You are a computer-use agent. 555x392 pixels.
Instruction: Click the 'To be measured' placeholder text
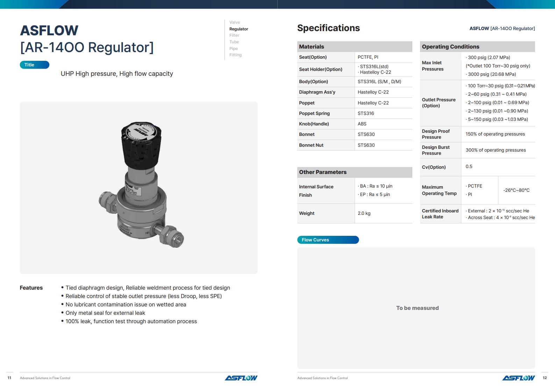coord(417,308)
